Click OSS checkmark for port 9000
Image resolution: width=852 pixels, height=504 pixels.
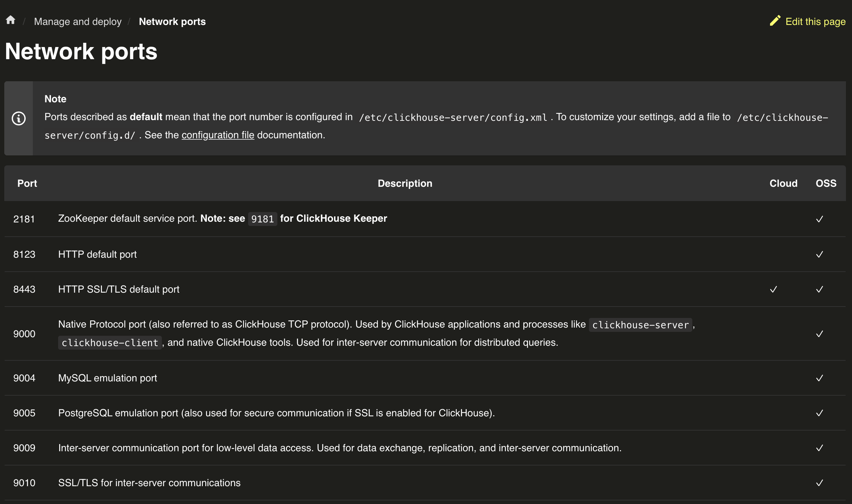click(819, 334)
